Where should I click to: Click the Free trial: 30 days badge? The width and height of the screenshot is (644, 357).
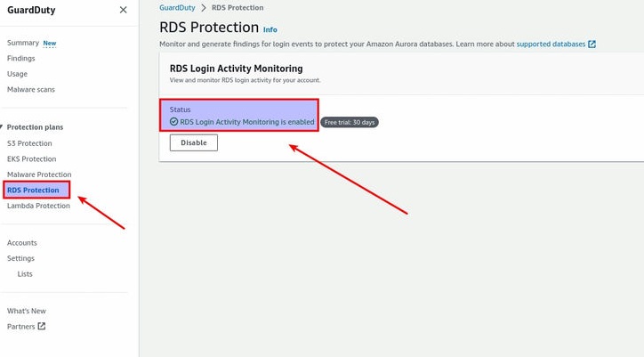click(x=350, y=122)
